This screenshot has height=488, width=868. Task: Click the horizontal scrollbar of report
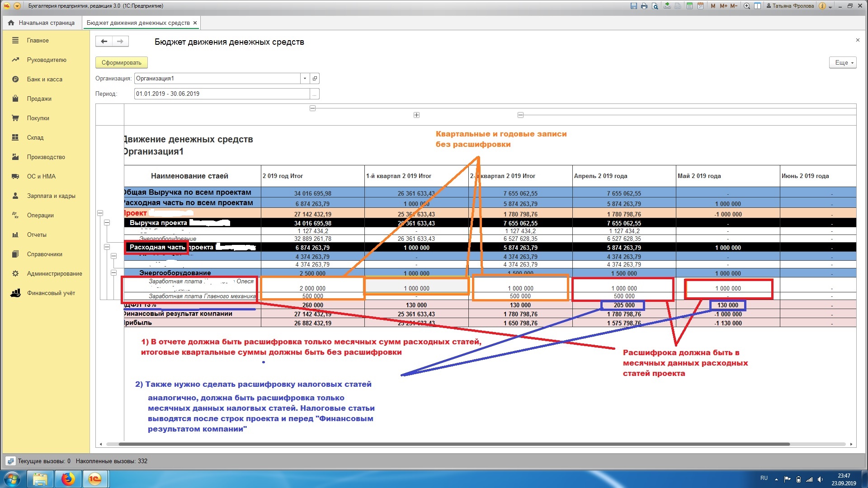point(452,444)
